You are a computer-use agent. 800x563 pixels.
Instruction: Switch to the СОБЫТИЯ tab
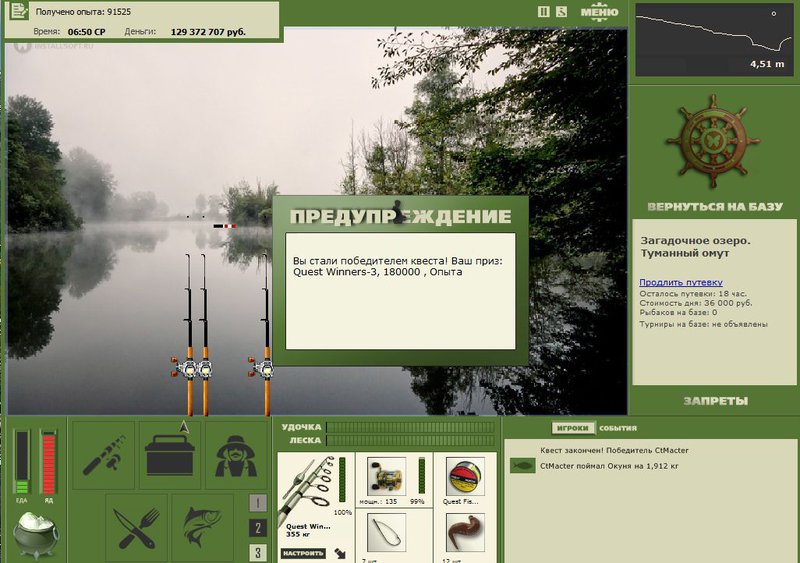(x=618, y=428)
